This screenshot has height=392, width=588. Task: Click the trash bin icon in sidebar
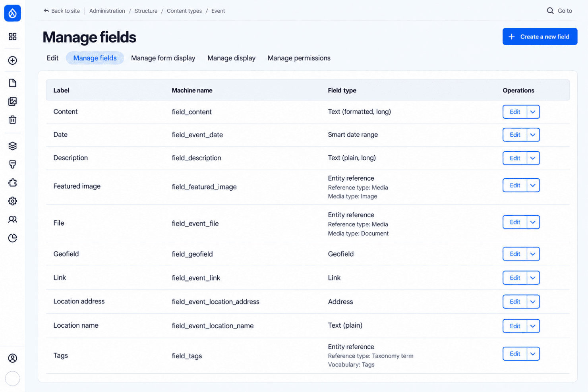[13, 120]
